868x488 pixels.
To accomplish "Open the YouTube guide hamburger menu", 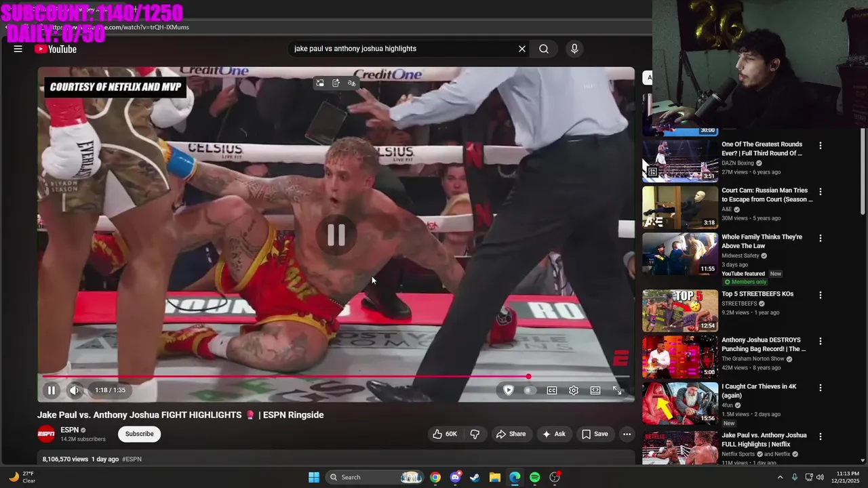I will 18,49.
